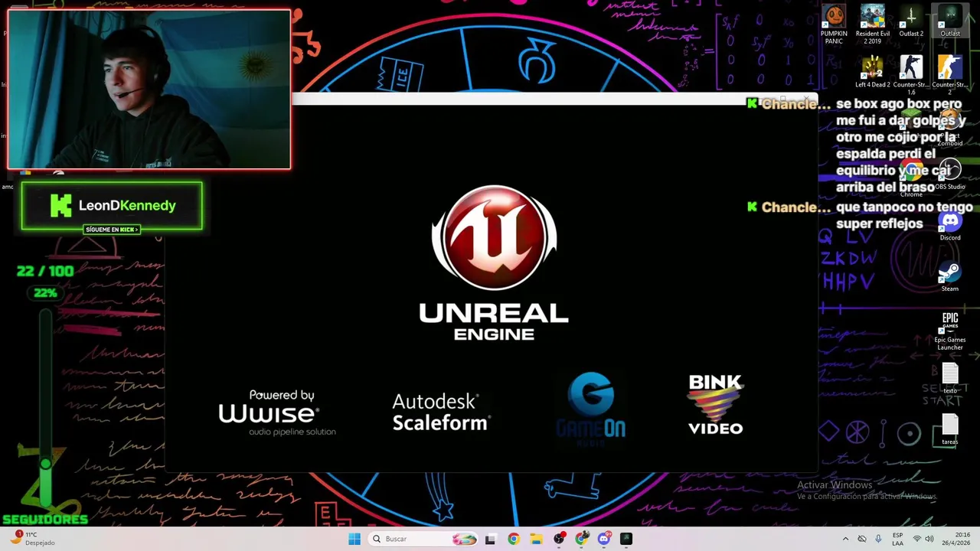Open the Left 4 Dead 2 shortcut
This screenshot has height=551, width=980.
872,72
